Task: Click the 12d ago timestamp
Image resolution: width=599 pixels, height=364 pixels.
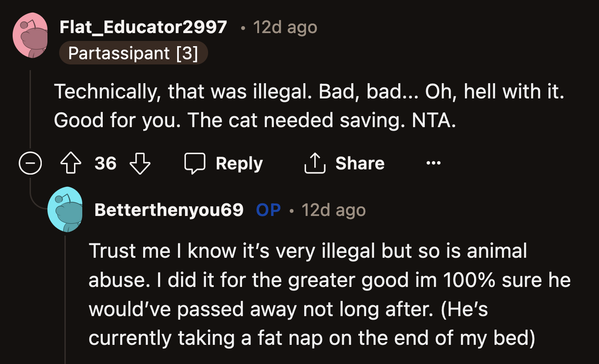Action: (285, 27)
